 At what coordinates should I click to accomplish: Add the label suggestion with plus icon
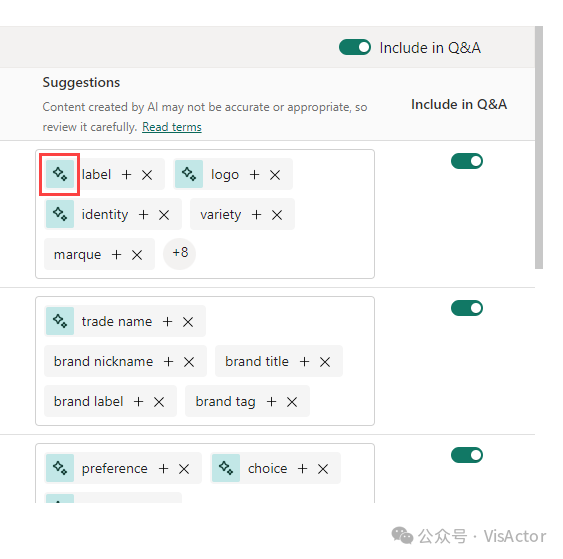[x=126, y=175]
